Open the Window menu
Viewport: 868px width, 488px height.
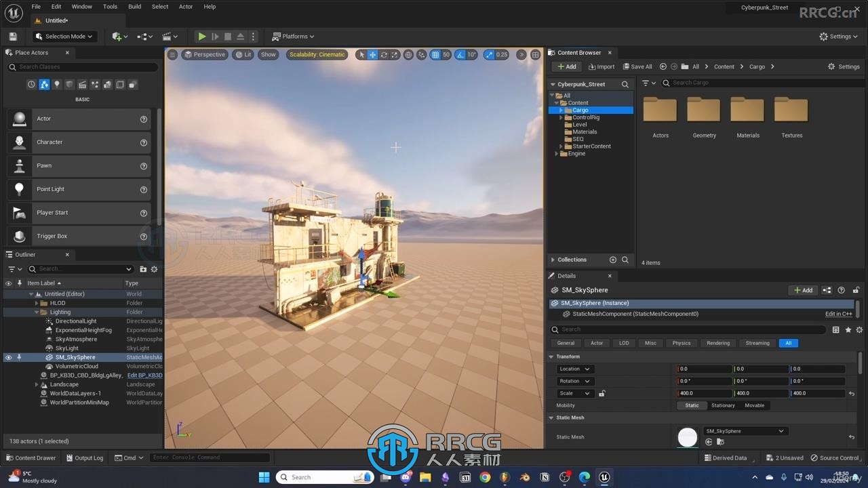pyautogui.click(x=82, y=7)
